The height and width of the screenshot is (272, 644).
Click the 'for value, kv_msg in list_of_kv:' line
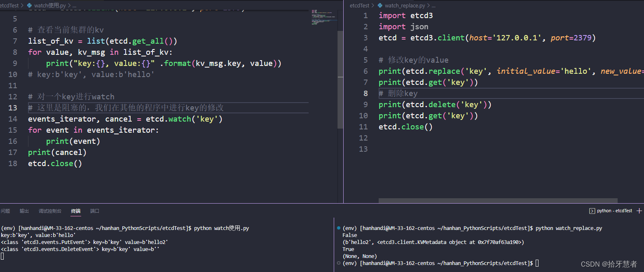click(100, 52)
